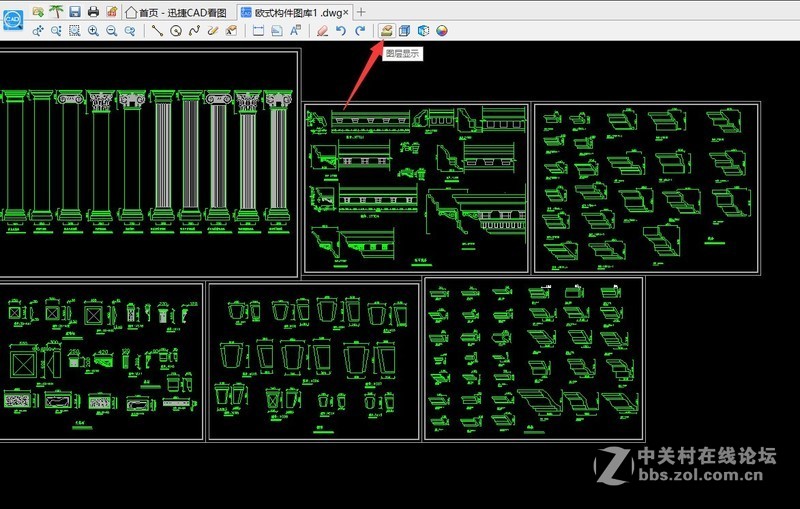
Task: Select the text annotation A tool
Action: (295, 31)
